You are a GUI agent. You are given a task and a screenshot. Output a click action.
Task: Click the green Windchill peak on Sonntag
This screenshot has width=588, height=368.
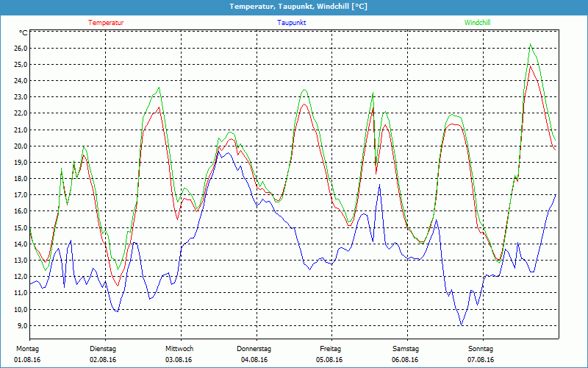530,44
